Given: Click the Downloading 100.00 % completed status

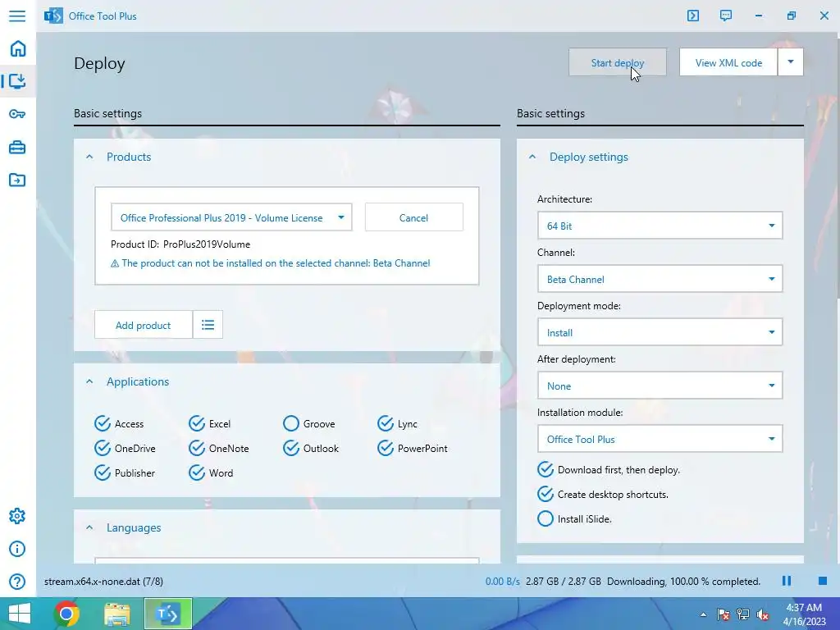Looking at the screenshot, I should (683, 582).
